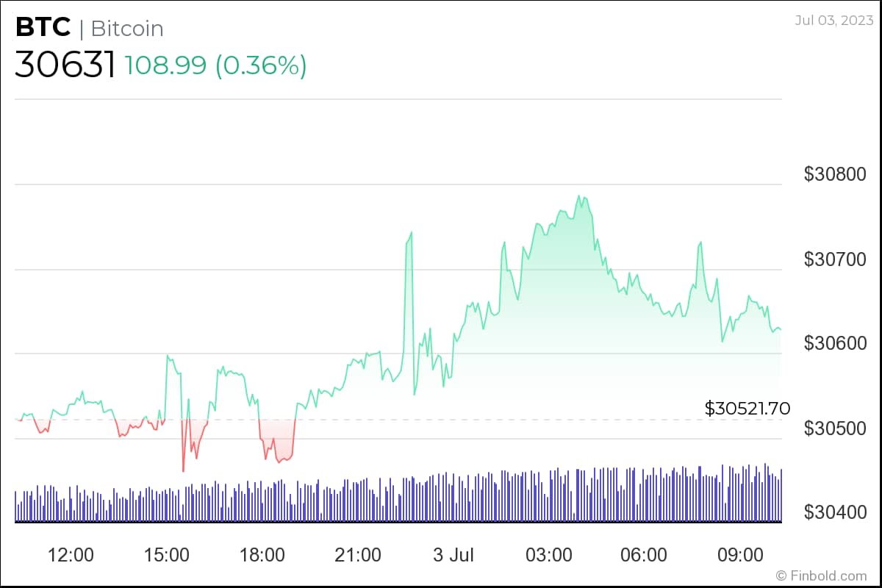
Task: Click the $30500 price axis label
Action: coord(835,428)
